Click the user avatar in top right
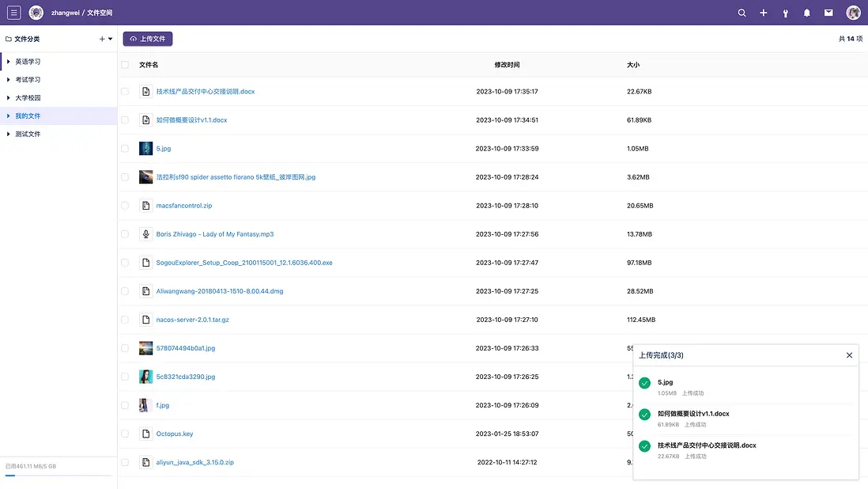Image resolution: width=868 pixels, height=489 pixels. click(x=853, y=13)
